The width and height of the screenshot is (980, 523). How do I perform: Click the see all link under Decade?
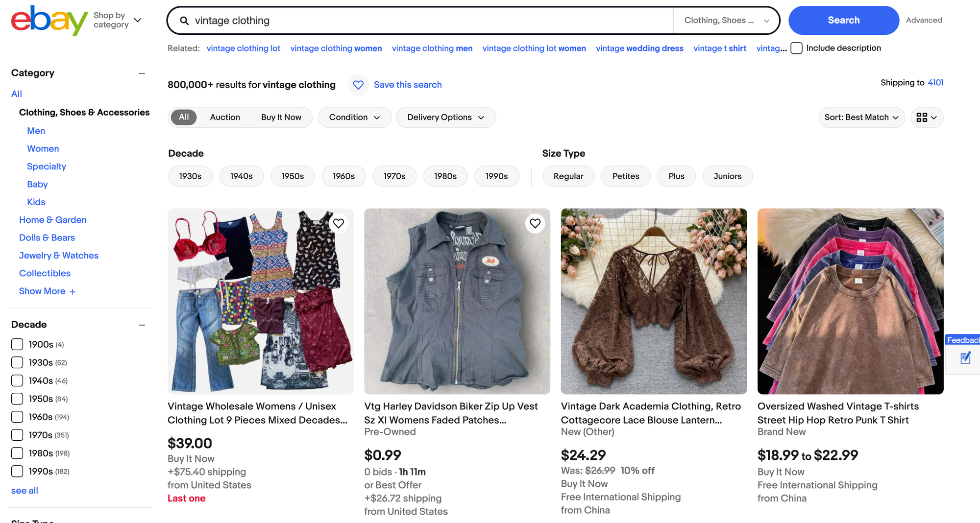coord(24,490)
